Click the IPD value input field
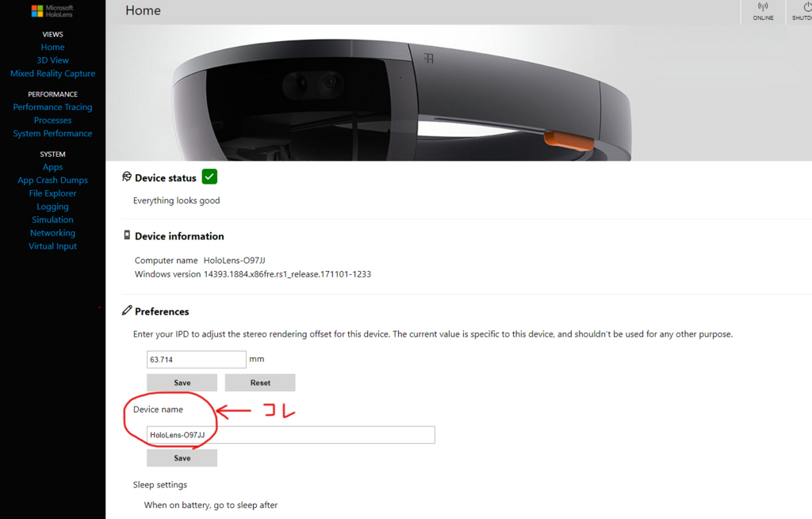 197,359
